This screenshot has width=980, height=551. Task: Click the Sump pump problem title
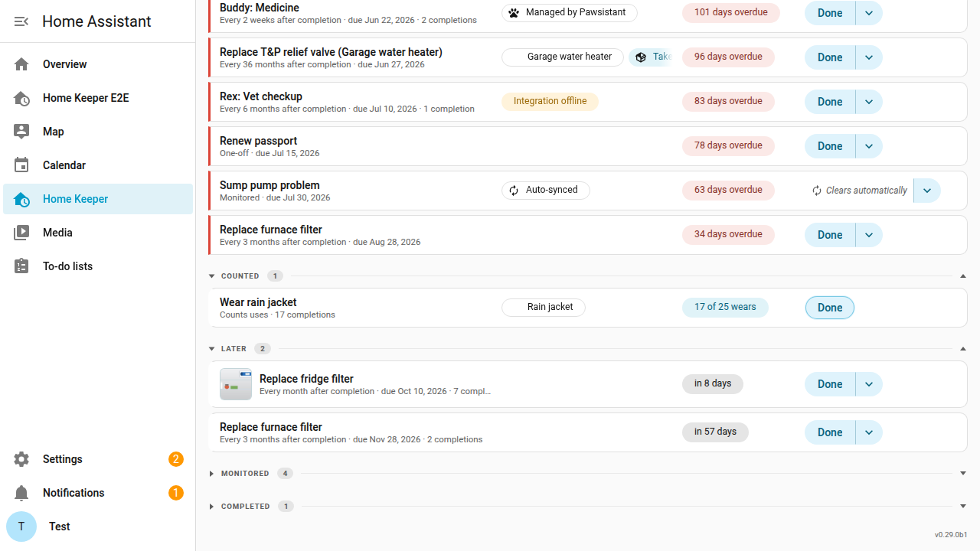tap(269, 185)
